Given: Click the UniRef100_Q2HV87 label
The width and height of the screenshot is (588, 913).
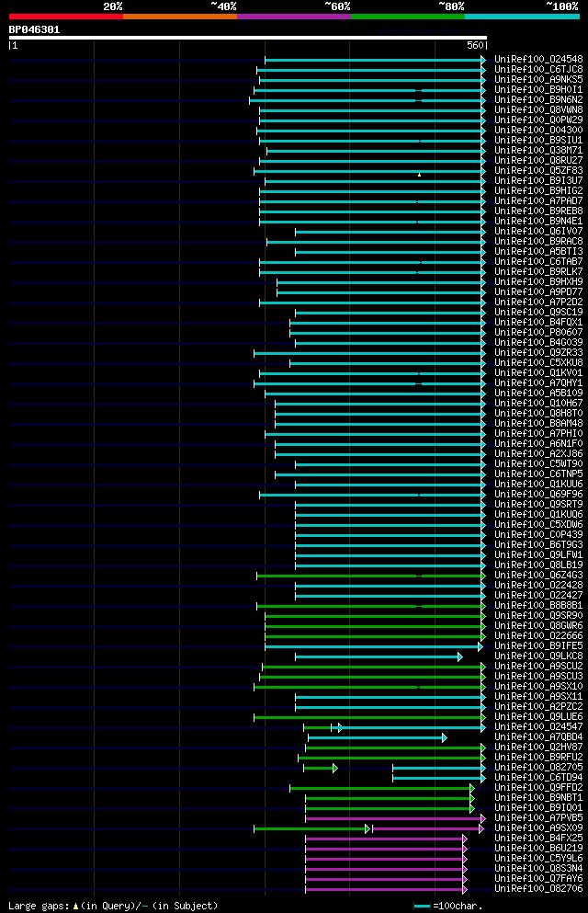Looking at the screenshot, I should (538, 748).
